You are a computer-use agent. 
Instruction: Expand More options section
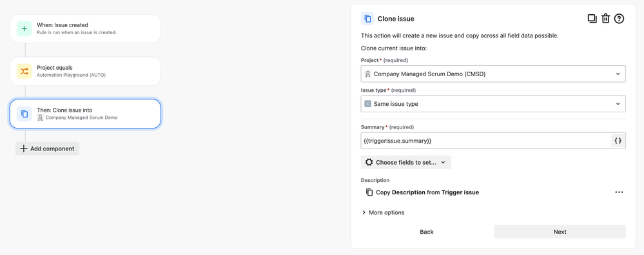click(383, 212)
